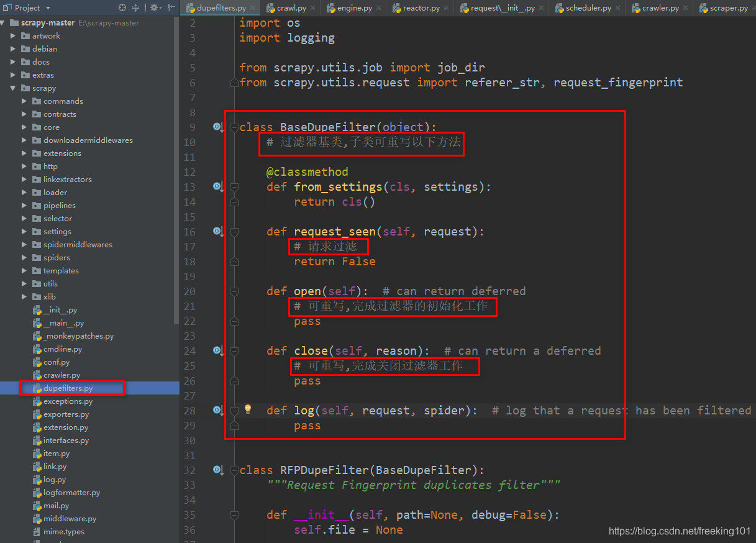Click the Collapse All icon in Project panel
Image resolution: width=756 pixels, height=543 pixels.
(136, 7)
